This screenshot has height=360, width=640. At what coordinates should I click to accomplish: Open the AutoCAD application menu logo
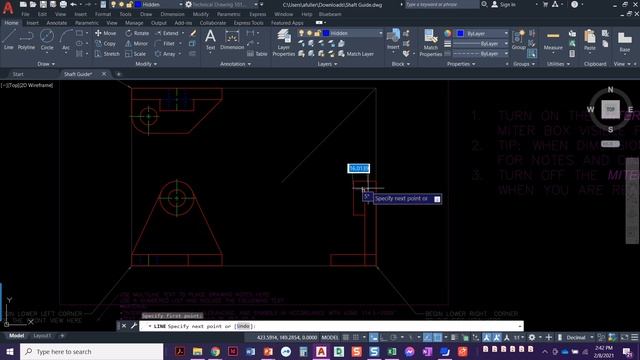pyautogui.click(x=8, y=7)
